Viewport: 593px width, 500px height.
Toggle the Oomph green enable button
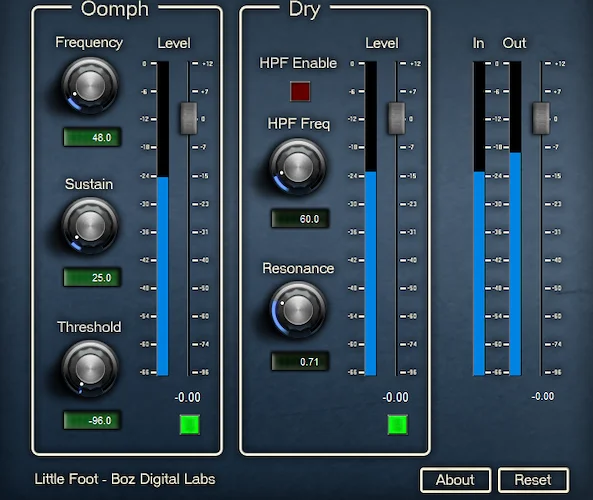tap(189, 424)
